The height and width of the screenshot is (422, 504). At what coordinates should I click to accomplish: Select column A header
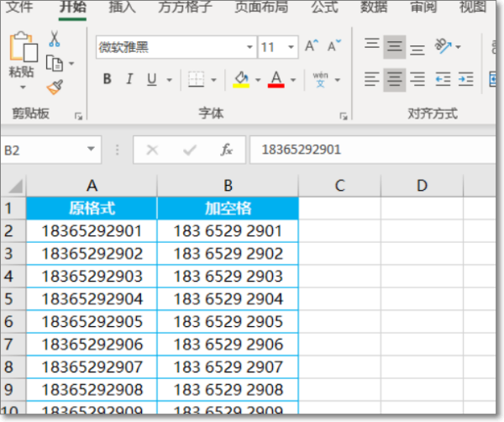coord(92,186)
